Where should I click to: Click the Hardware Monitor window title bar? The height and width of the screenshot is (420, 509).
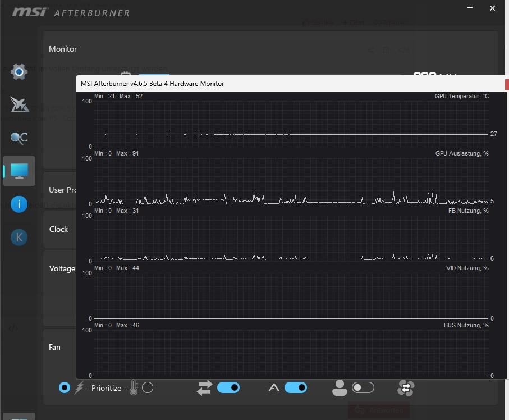point(291,84)
